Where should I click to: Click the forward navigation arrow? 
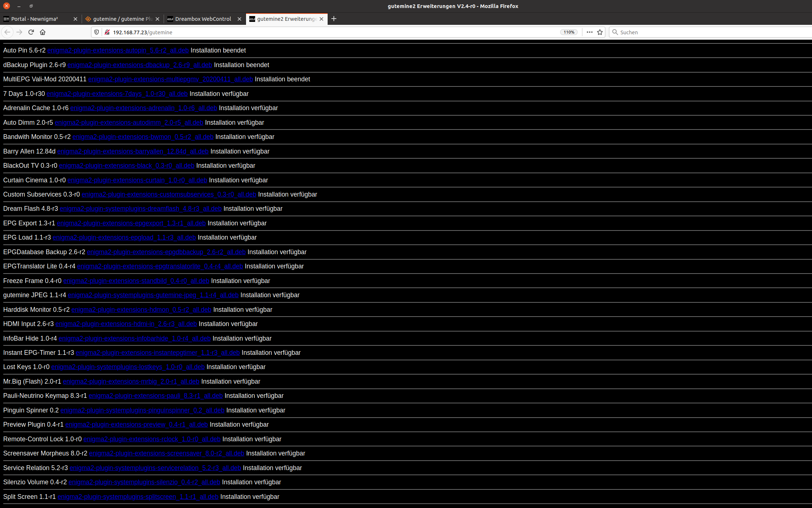coord(19,32)
